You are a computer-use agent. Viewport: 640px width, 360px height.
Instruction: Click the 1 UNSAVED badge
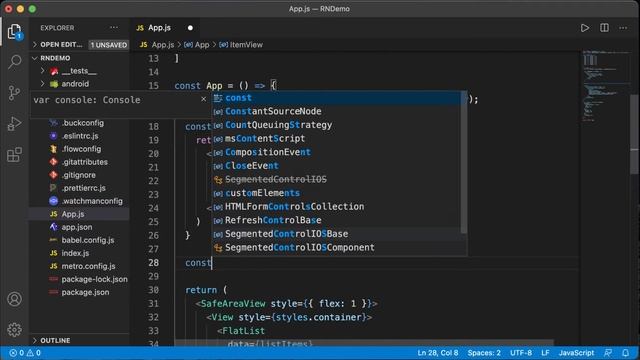[x=109, y=45]
